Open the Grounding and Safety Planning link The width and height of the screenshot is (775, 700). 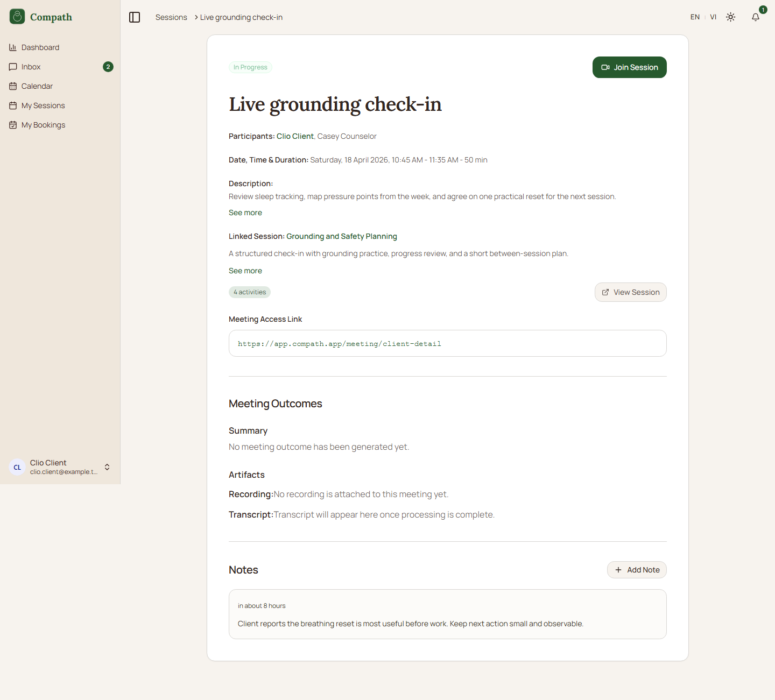click(341, 236)
